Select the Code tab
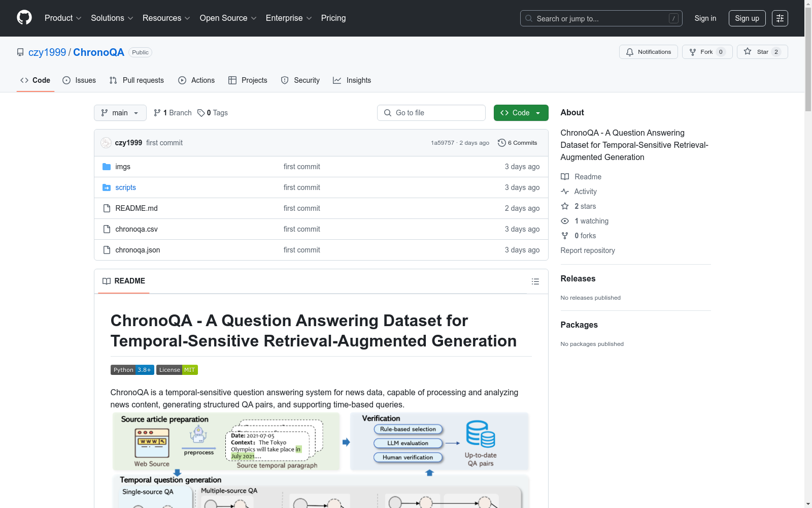This screenshot has width=812, height=508. 36,80
